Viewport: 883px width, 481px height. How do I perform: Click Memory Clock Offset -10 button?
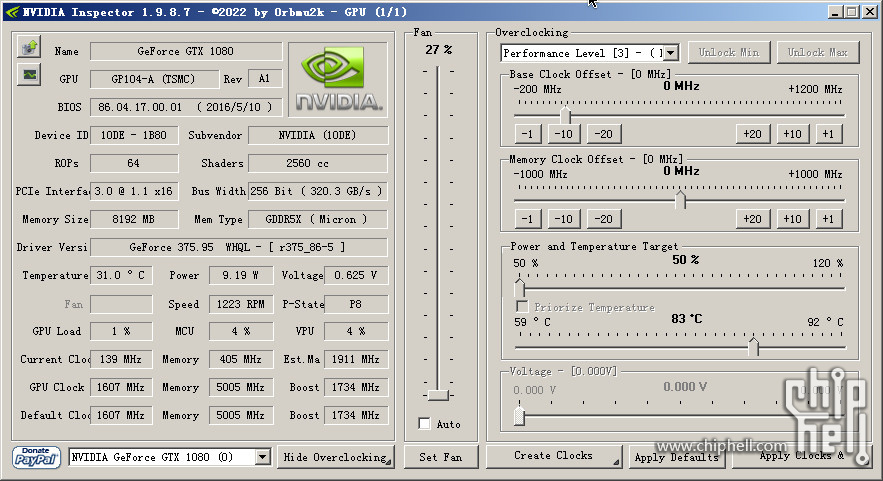(564, 219)
